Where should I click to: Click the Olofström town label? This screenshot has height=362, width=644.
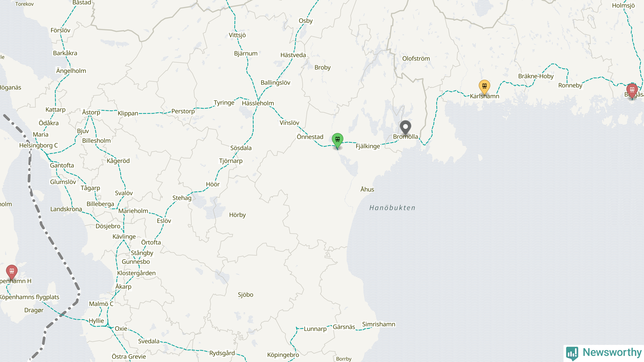coord(416,58)
